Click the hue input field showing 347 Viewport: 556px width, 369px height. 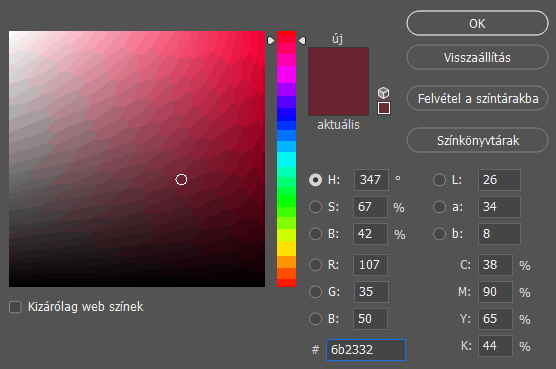[371, 180]
